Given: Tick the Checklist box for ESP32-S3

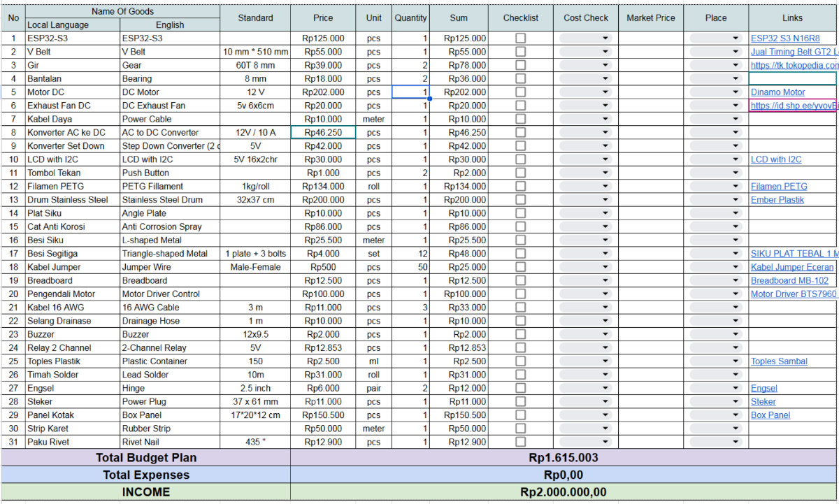Looking at the screenshot, I should 521,38.
